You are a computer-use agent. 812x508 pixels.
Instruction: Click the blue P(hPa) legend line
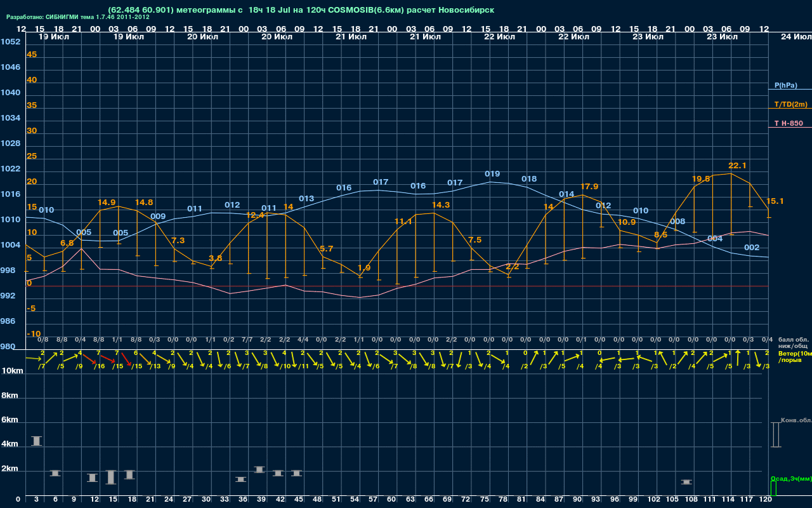pos(790,90)
